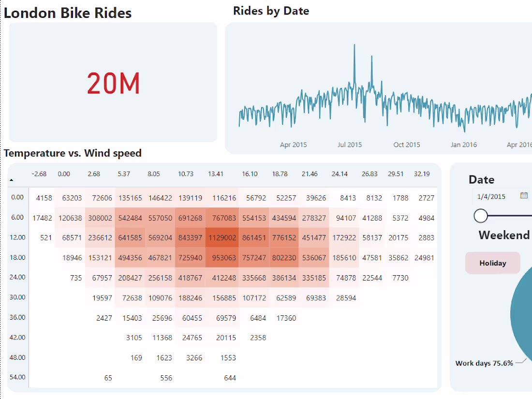
Task: Click the row header 12.00 in the matrix
Action: pos(17,237)
